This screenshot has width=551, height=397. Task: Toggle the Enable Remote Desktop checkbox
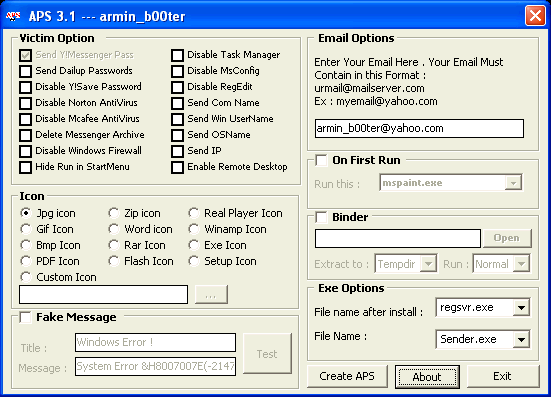click(177, 167)
